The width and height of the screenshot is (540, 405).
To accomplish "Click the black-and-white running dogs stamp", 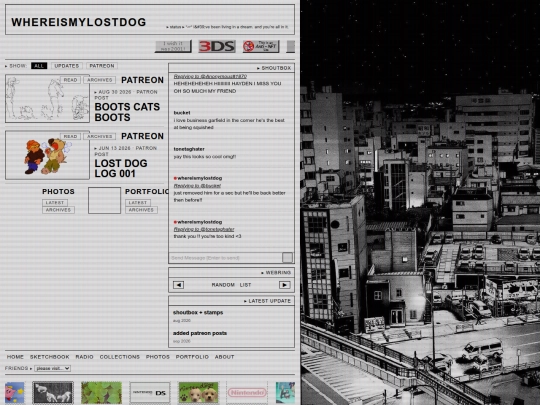I will [x=53, y=393].
